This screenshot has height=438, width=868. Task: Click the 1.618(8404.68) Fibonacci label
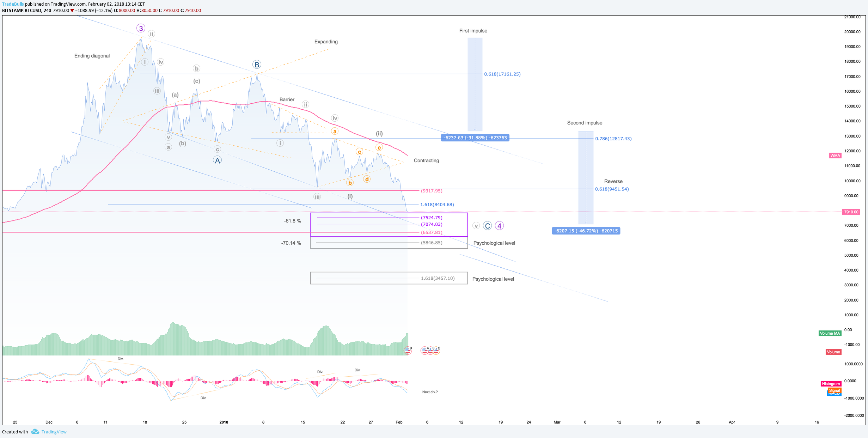tap(437, 205)
